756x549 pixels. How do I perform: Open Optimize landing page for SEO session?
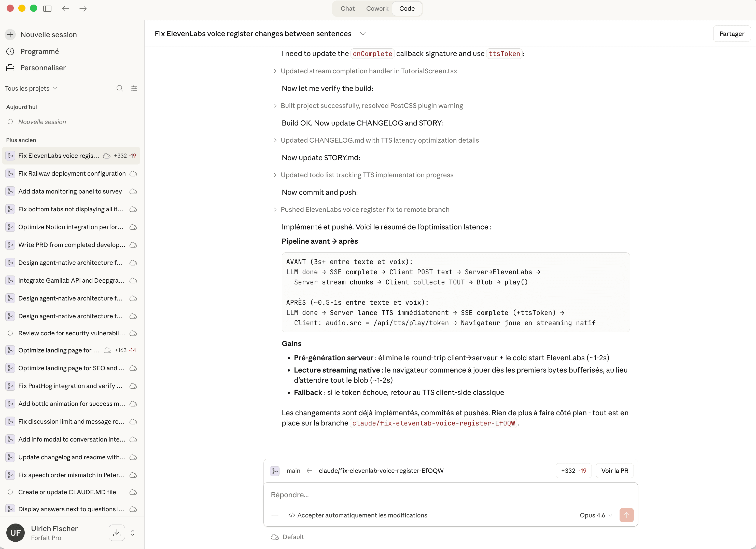click(x=71, y=368)
